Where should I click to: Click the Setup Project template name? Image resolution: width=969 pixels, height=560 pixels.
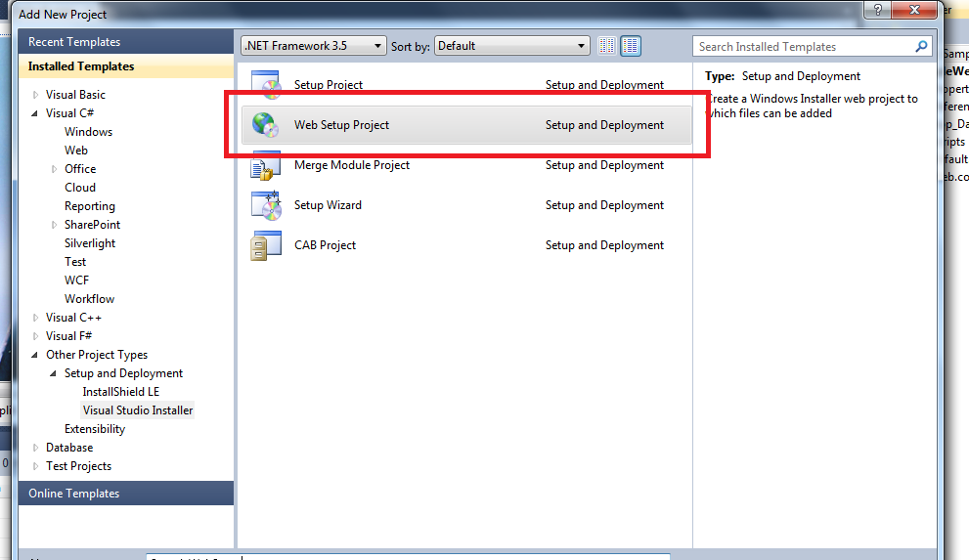pyautogui.click(x=329, y=85)
